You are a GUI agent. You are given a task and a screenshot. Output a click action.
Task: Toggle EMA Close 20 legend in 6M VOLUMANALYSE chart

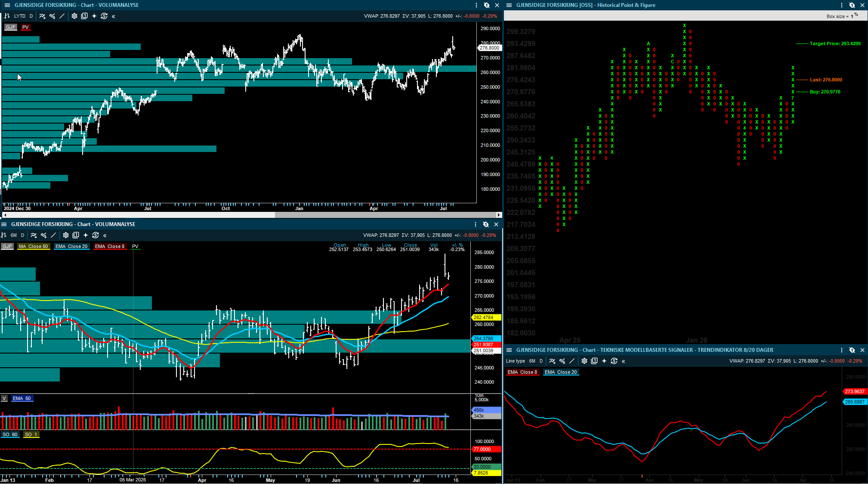coord(71,247)
